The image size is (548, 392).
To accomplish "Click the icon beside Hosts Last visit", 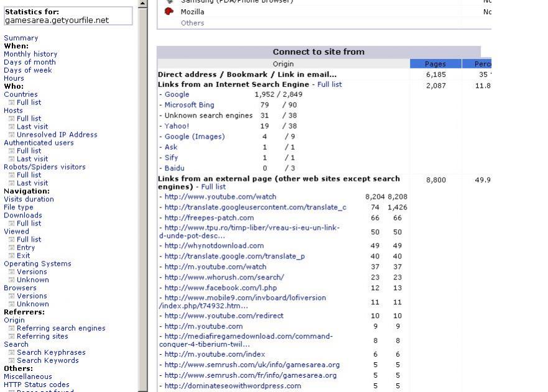I will [12, 127].
